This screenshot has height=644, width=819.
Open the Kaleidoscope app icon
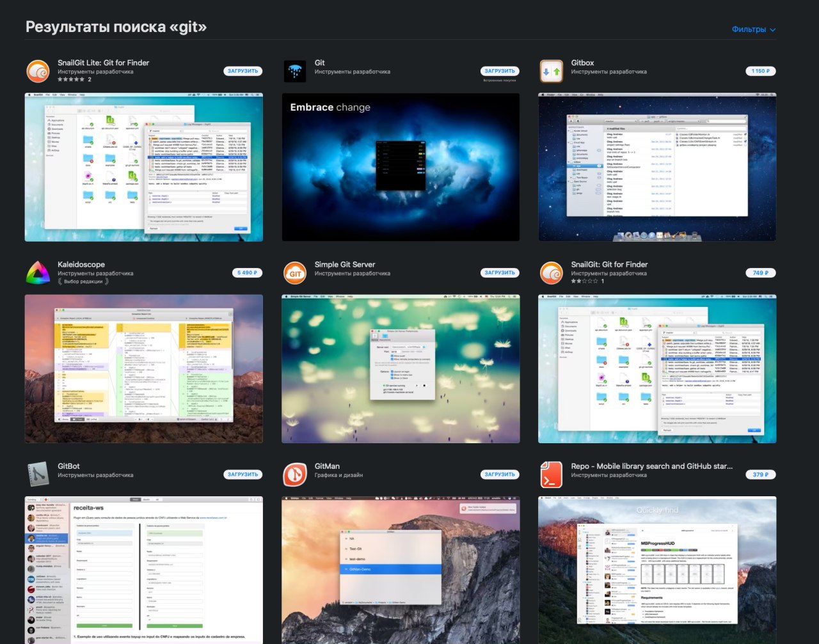click(x=38, y=273)
